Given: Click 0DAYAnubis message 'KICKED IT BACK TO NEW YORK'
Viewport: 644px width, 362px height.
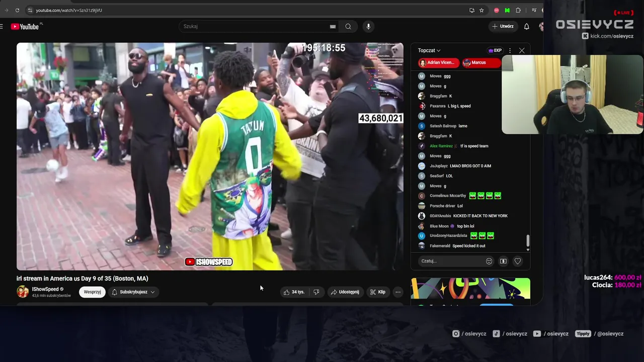Looking at the screenshot, I should pos(480,216).
